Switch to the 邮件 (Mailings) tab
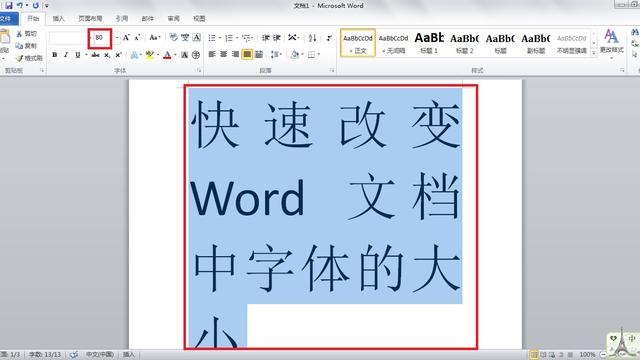Screen dimensions: 640x360 (147, 18)
